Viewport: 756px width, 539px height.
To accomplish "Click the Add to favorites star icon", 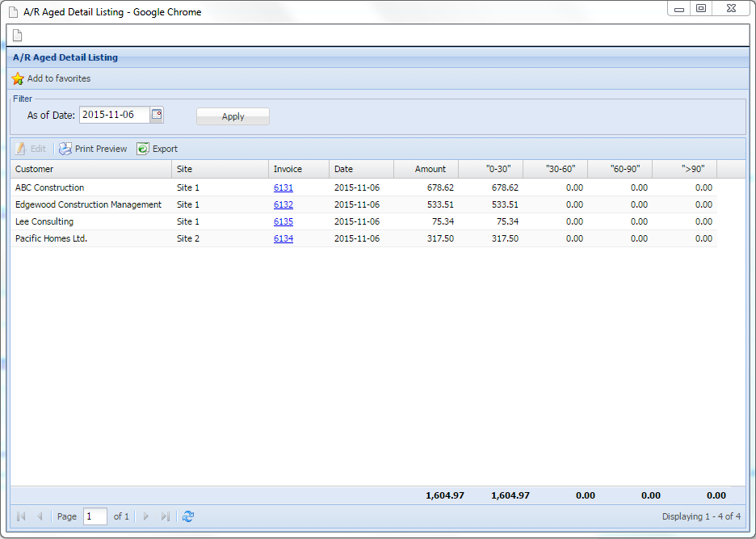I will pos(18,79).
